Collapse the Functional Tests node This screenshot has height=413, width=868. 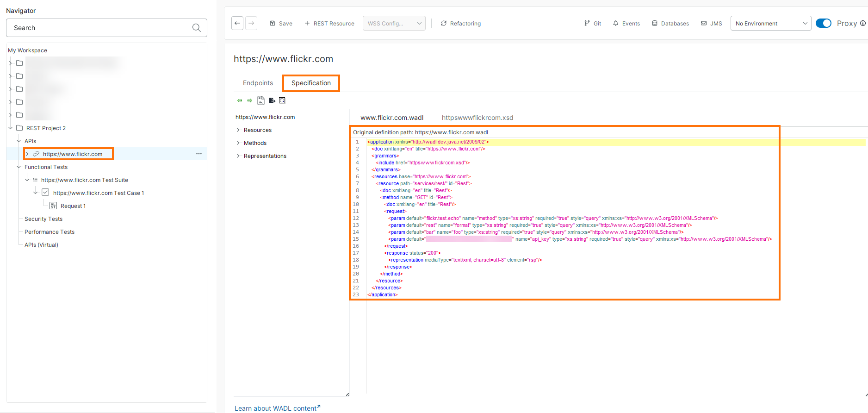click(x=19, y=167)
